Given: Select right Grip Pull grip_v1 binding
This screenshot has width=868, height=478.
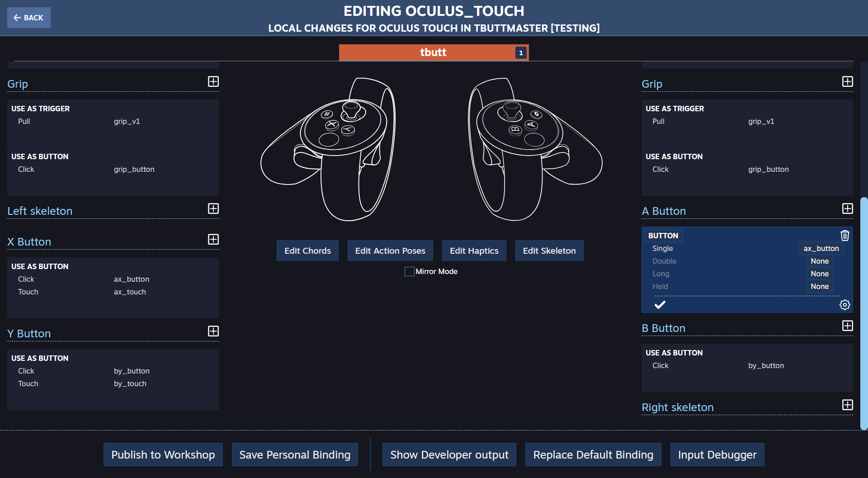Looking at the screenshot, I should pos(747,121).
